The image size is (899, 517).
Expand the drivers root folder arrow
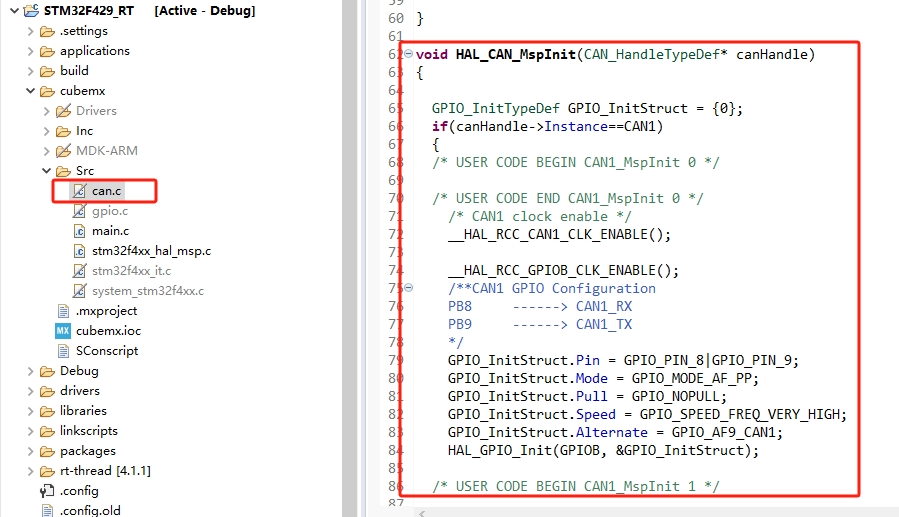[x=30, y=391]
